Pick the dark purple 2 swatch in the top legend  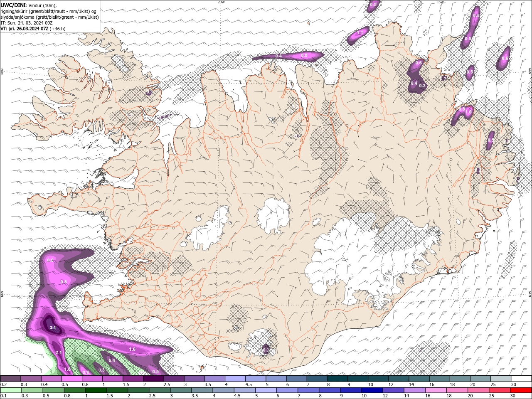click(153, 379)
